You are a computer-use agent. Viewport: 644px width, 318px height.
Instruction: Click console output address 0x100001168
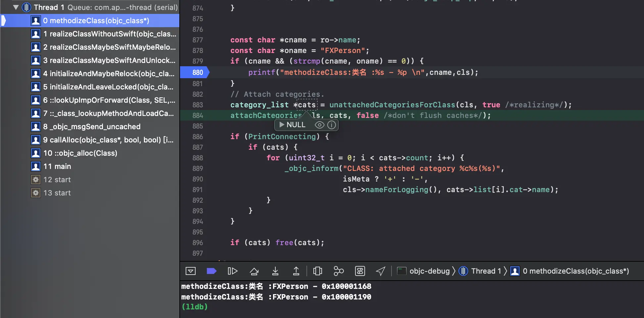pyautogui.click(x=346, y=286)
